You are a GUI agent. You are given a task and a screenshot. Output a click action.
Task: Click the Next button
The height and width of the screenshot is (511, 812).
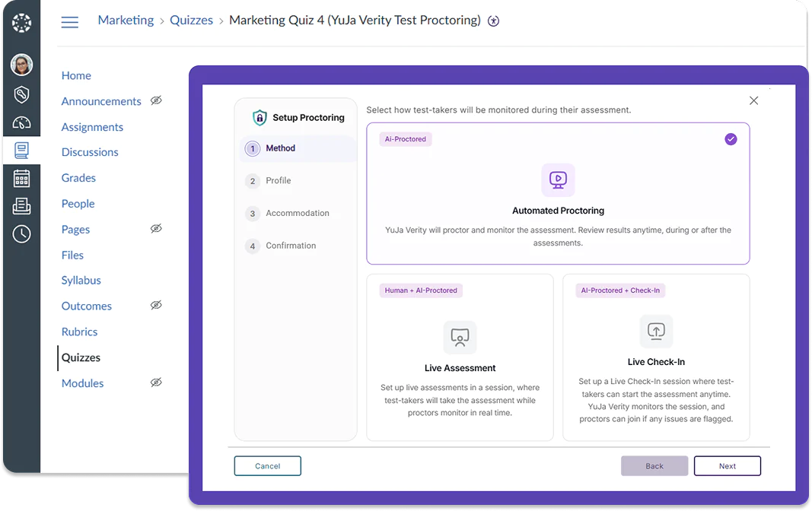click(727, 466)
